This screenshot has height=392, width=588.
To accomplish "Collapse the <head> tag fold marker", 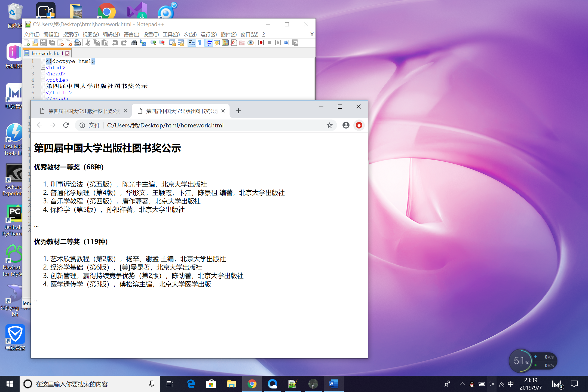I will [43, 74].
